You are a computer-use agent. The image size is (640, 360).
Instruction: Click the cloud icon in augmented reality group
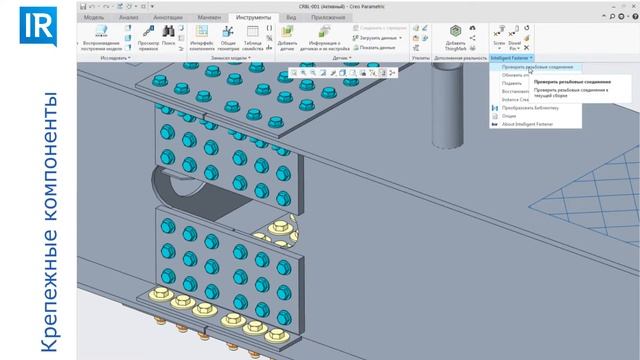point(472,28)
